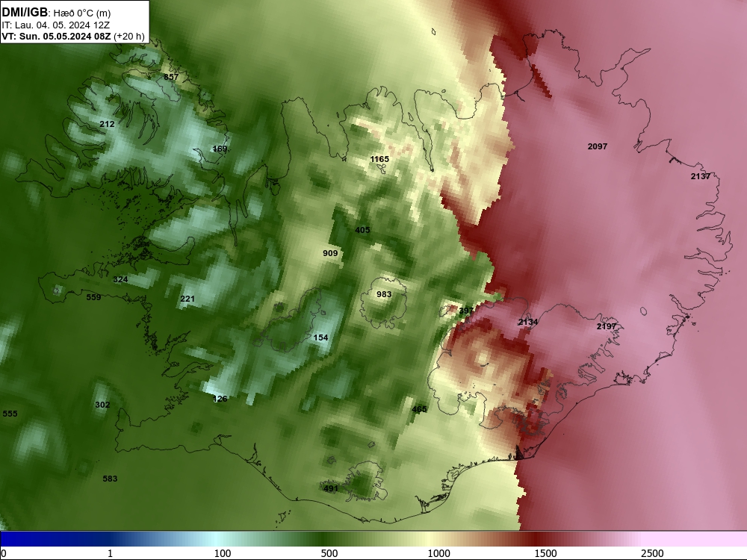
Task: Click the 100 label on the color scale
Action: (x=223, y=553)
